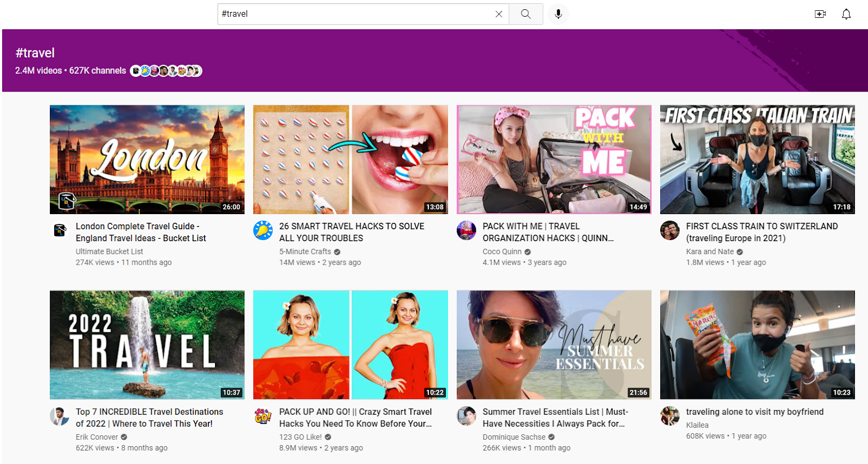The height and width of the screenshot is (464, 868).
Task: Open "traveling alone to visit my boyfriend" title
Action: [x=755, y=412]
